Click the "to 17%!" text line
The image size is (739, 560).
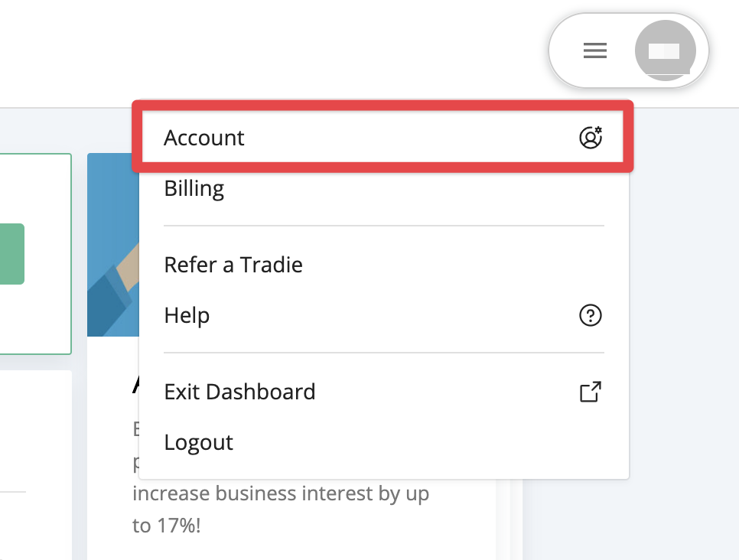pos(166,526)
